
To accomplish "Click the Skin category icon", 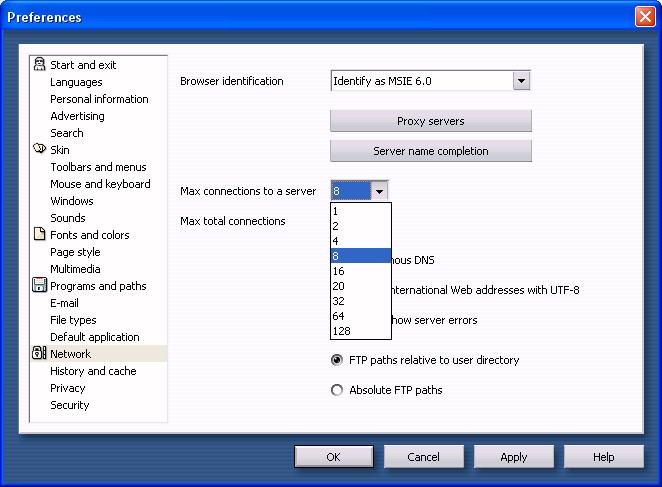I will tap(39, 150).
